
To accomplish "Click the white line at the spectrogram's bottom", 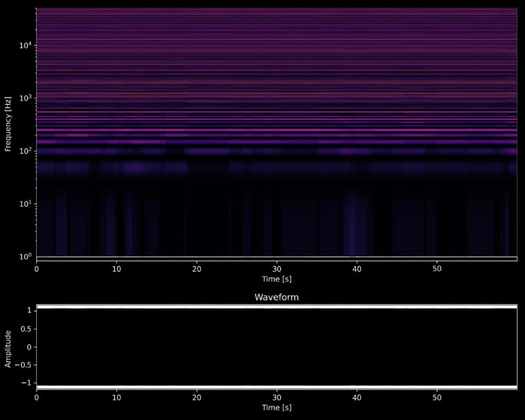I will click(276, 257).
